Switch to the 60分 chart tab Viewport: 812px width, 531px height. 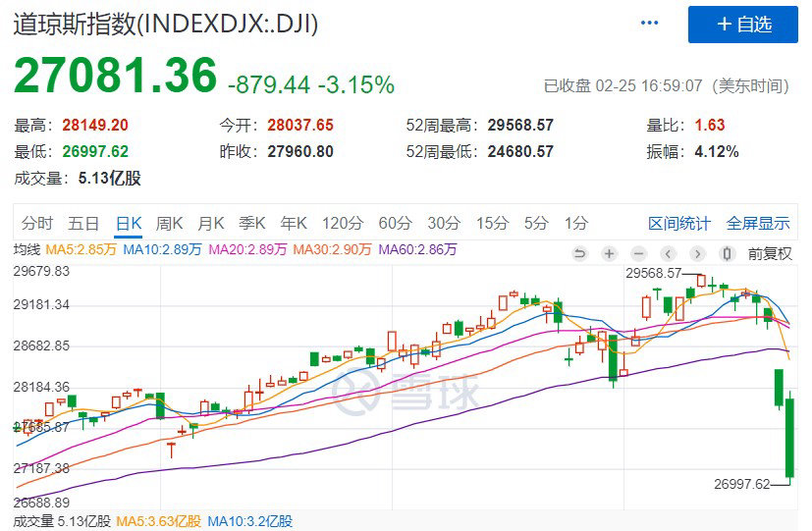[395, 224]
